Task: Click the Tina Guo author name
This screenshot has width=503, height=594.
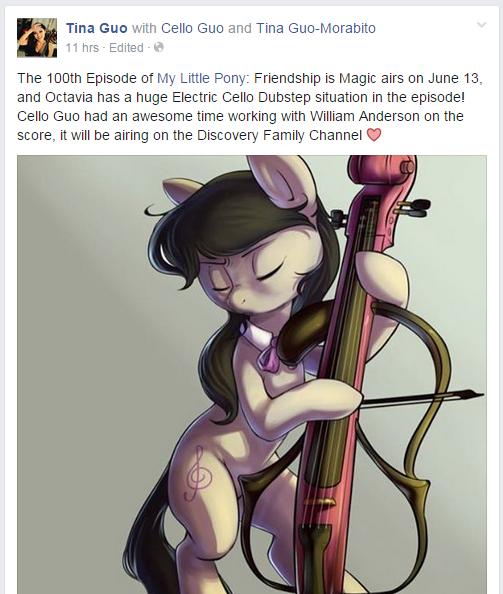Action: pyautogui.click(x=97, y=28)
